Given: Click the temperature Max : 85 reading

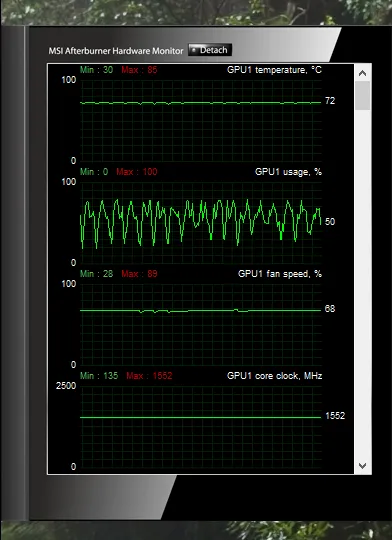Looking at the screenshot, I should (x=139, y=70).
